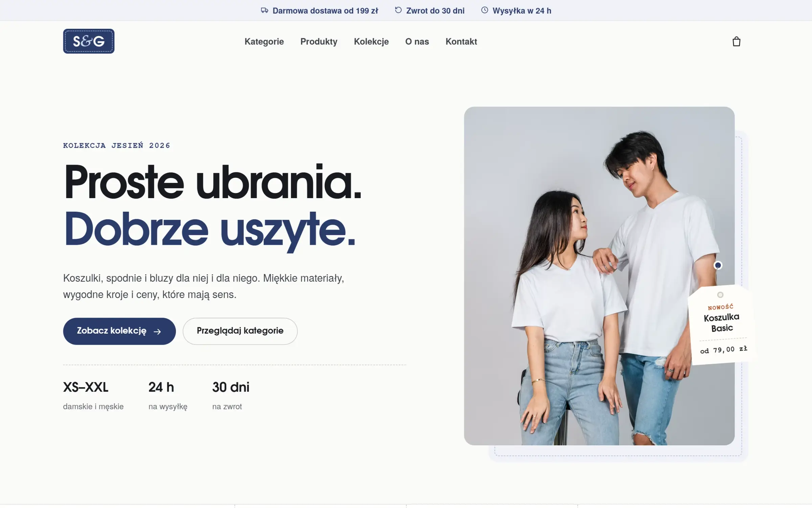Click the S&G logo
812x508 pixels.
[x=89, y=41]
